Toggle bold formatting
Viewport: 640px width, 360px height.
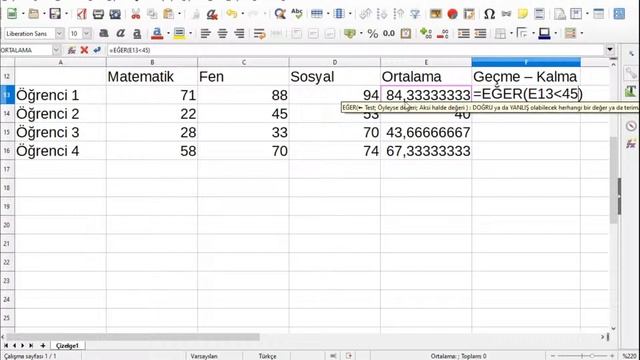(104, 33)
